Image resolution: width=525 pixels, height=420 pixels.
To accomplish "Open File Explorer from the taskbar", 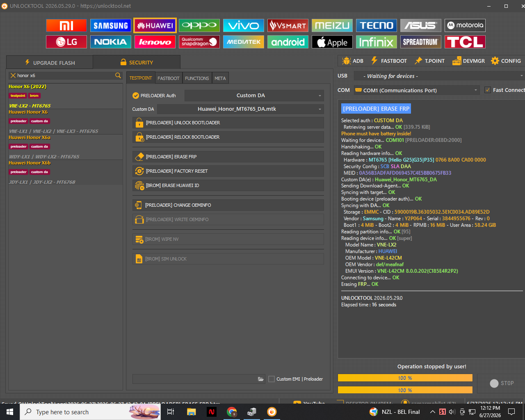I will (191, 412).
